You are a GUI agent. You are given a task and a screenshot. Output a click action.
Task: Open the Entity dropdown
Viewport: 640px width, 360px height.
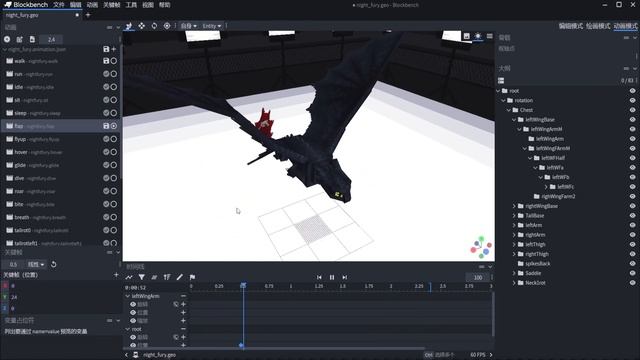tap(211, 26)
